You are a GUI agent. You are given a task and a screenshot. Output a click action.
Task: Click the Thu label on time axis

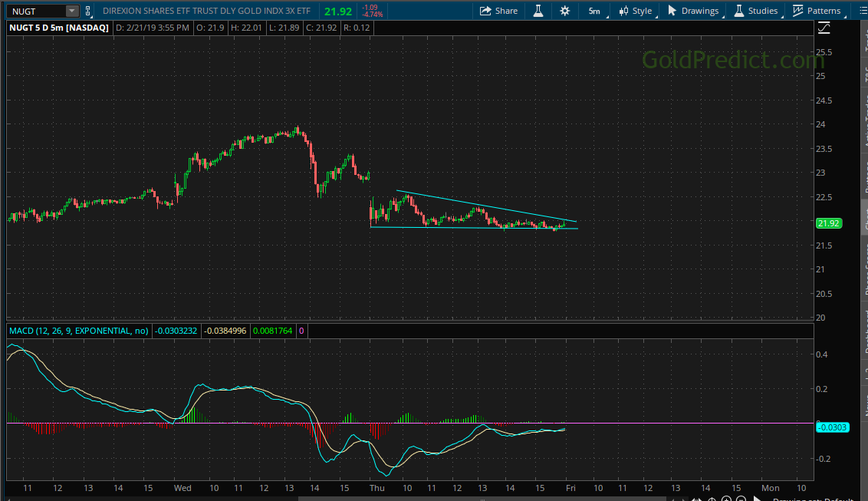(377, 488)
